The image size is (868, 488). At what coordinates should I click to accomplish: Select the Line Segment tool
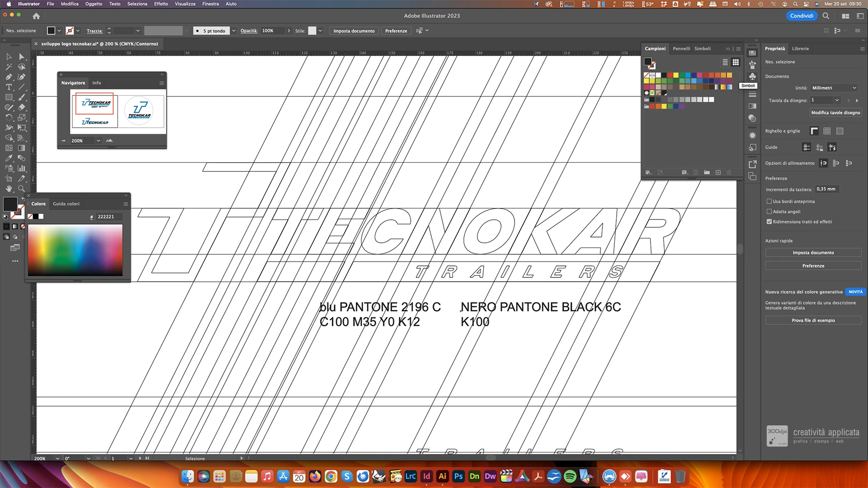(x=22, y=87)
